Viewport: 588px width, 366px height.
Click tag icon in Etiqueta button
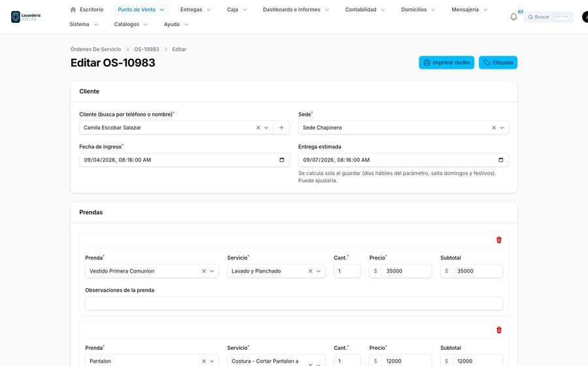pos(487,63)
